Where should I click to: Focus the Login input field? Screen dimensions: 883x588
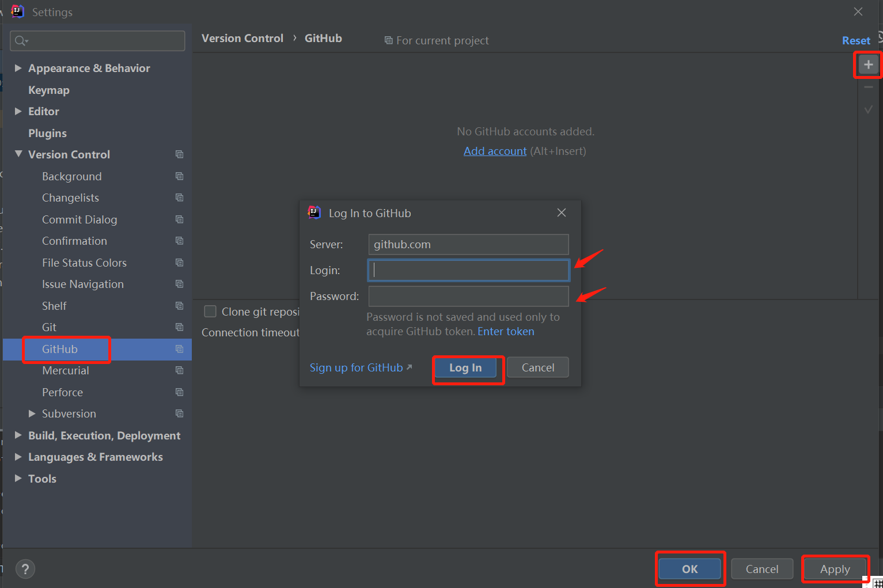coord(468,270)
